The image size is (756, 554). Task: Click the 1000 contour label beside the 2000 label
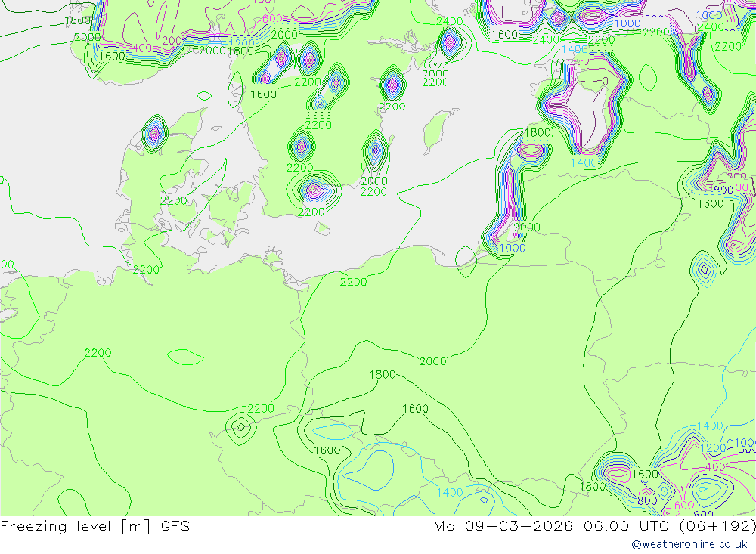pyautogui.click(x=512, y=249)
